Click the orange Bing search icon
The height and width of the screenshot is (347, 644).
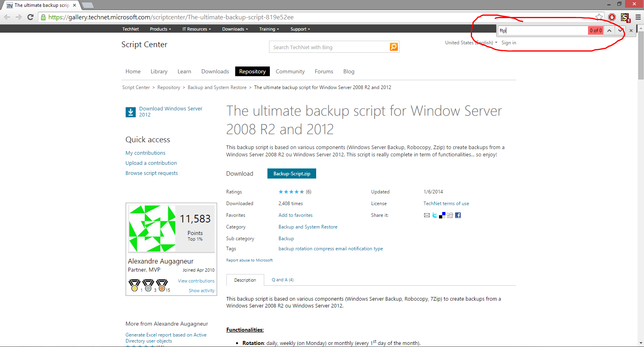point(394,47)
